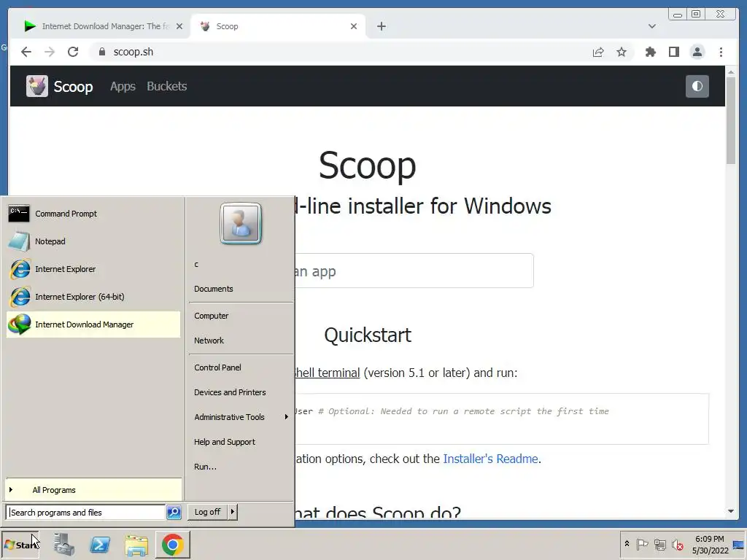Screen dimensions: 747x560
Task: Open Chrome profile avatar
Action: 697,52
